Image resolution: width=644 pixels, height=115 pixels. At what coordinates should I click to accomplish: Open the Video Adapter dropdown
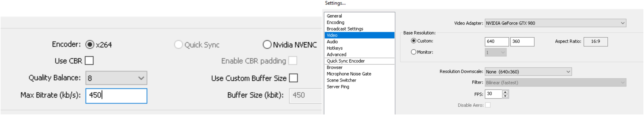click(x=555, y=23)
